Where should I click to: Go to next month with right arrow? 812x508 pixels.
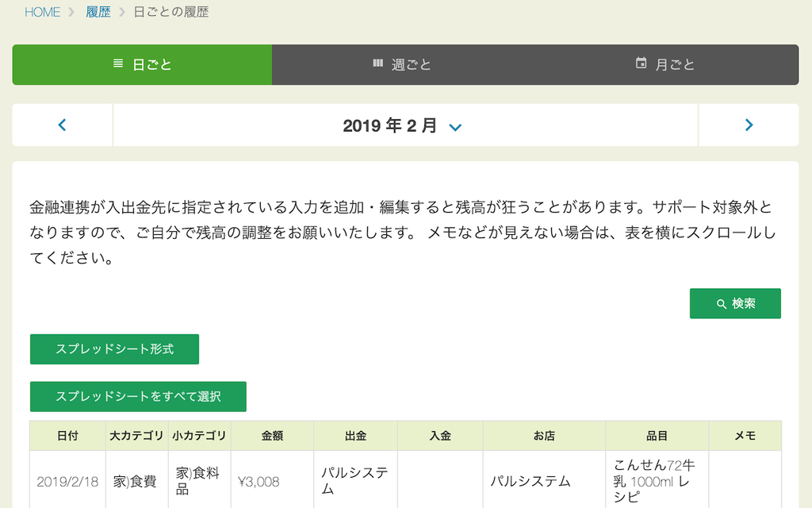749,125
